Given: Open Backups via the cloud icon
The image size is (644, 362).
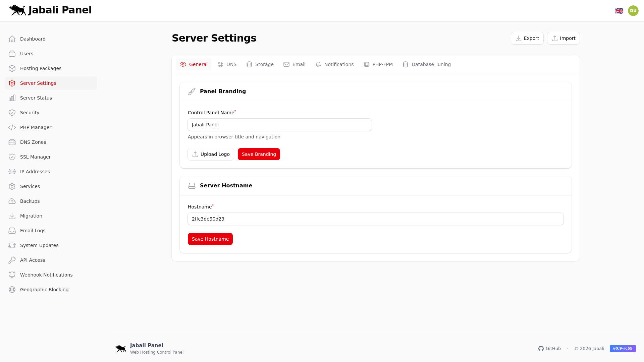Looking at the screenshot, I should pyautogui.click(x=12, y=201).
